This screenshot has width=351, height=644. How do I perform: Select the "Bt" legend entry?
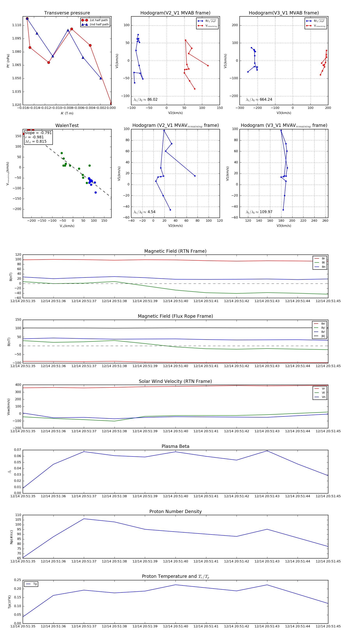pyautogui.click(x=320, y=263)
